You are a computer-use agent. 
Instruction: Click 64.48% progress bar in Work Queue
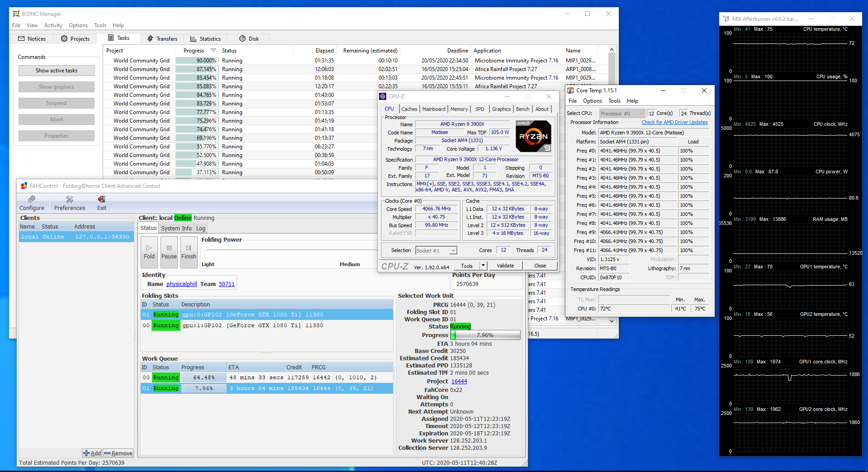pos(204,377)
